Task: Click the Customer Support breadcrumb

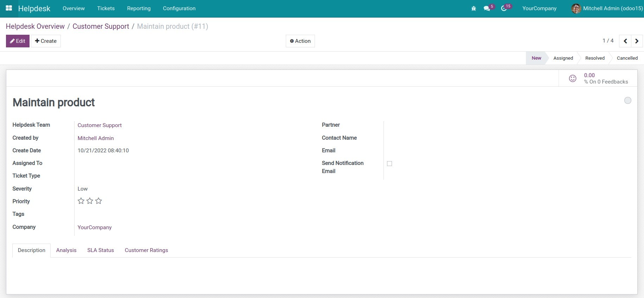Action: point(101,26)
